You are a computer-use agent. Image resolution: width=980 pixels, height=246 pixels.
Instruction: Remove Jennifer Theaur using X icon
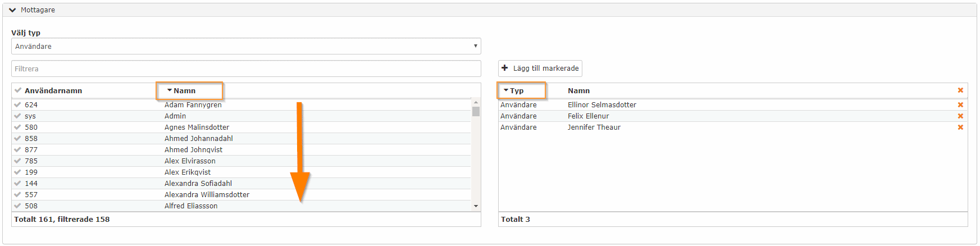[x=960, y=127]
